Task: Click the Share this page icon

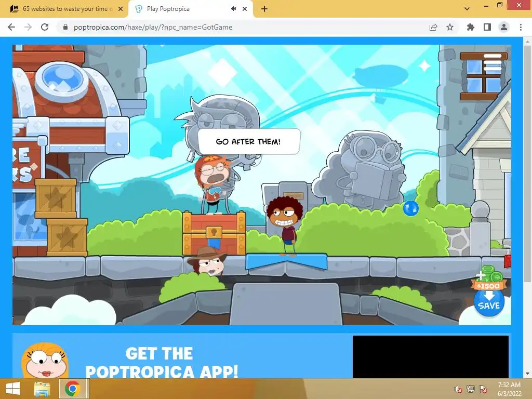Action: [x=433, y=27]
